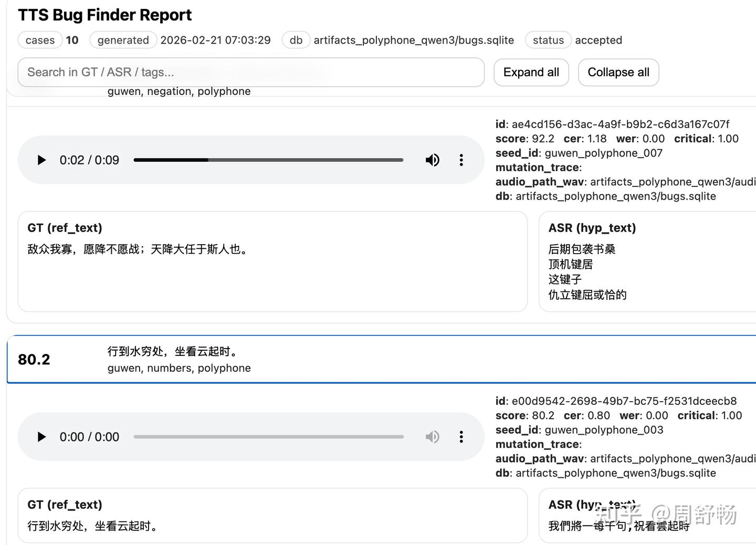Click seed_id guwen_polyphone_007 text
Screen dimensions: 756x545
click(604, 153)
